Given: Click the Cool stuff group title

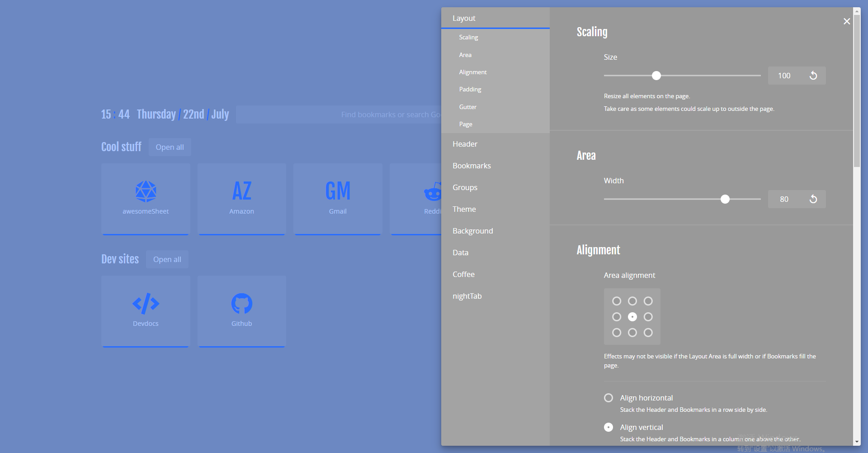Looking at the screenshot, I should click(x=121, y=147).
